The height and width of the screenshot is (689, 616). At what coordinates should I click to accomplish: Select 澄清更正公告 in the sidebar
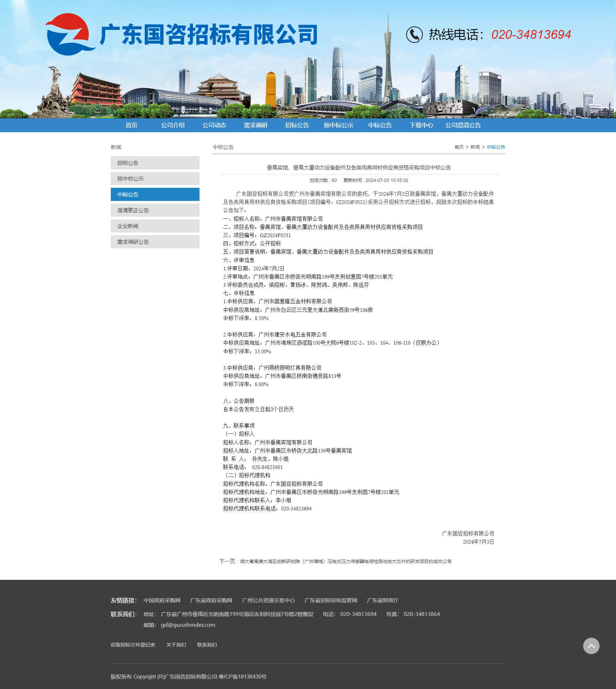pos(155,210)
